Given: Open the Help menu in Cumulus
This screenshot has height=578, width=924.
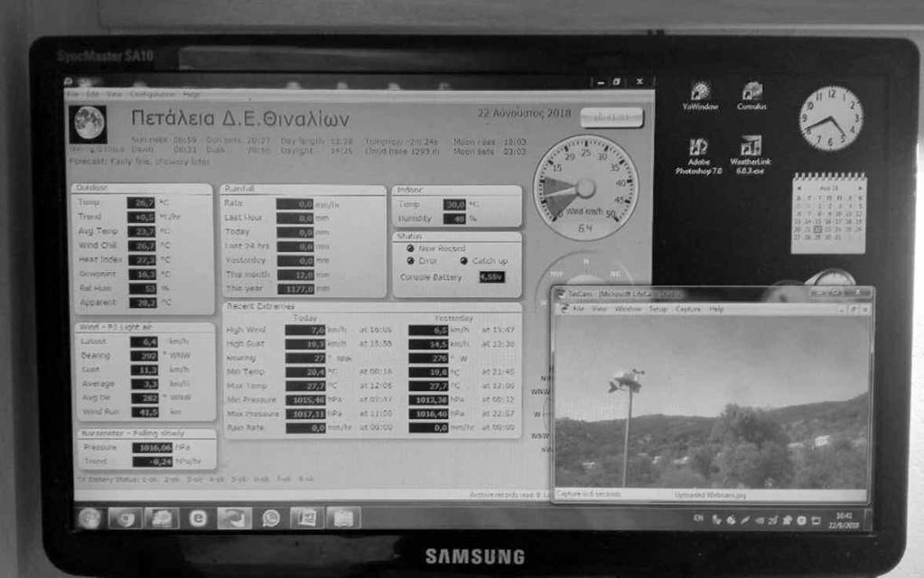Looking at the screenshot, I should pyautogui.click(x=191, y=94).
